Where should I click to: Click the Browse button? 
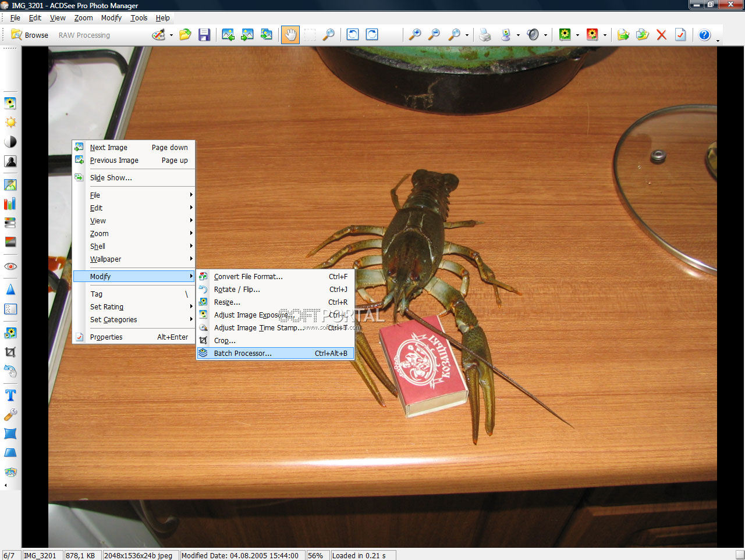pyautogui.click(x=30, y=35)
